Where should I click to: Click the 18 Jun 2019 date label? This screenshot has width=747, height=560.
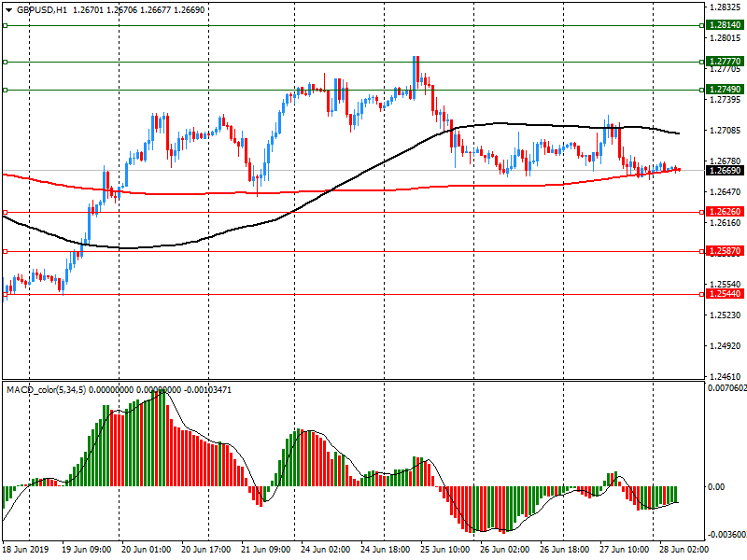coord(26,549)
